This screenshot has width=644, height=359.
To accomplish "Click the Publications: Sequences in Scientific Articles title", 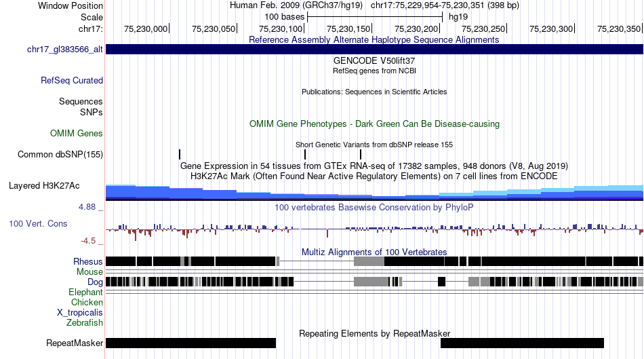I will [x=374, y=92].
